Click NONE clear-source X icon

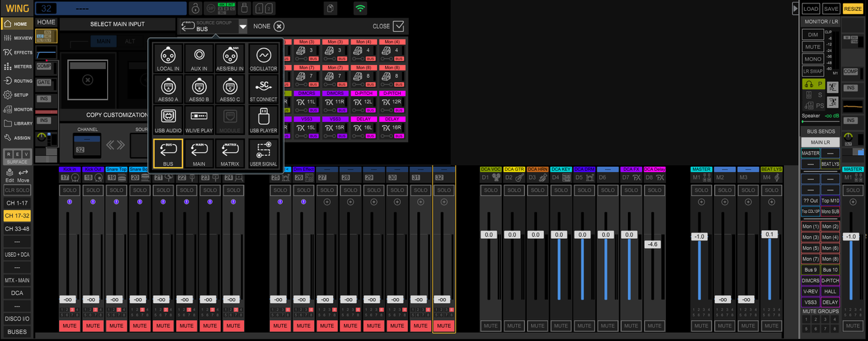(279, 26)
